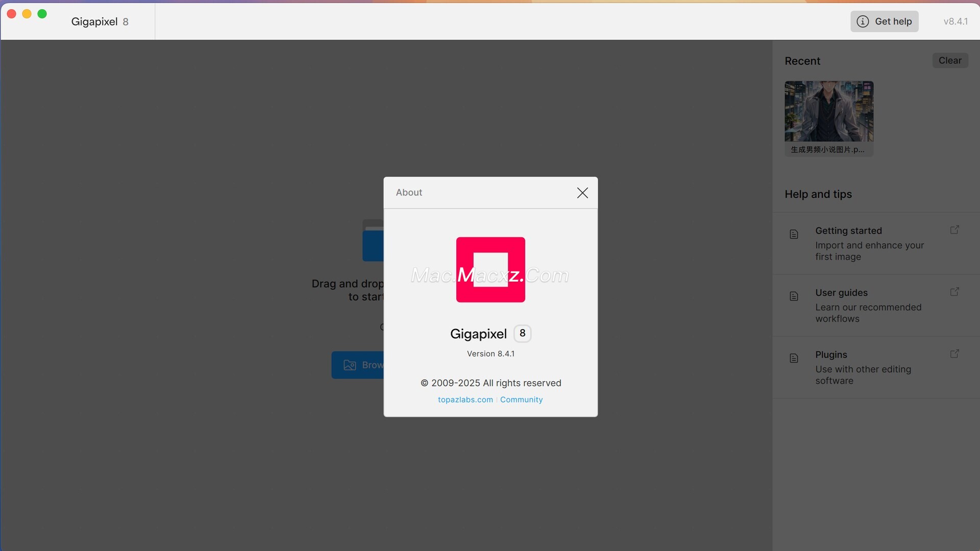Viewport: 980px width, 551px height.
Task: Click the Version 8.4.1 text
Action: pos(491,354)
